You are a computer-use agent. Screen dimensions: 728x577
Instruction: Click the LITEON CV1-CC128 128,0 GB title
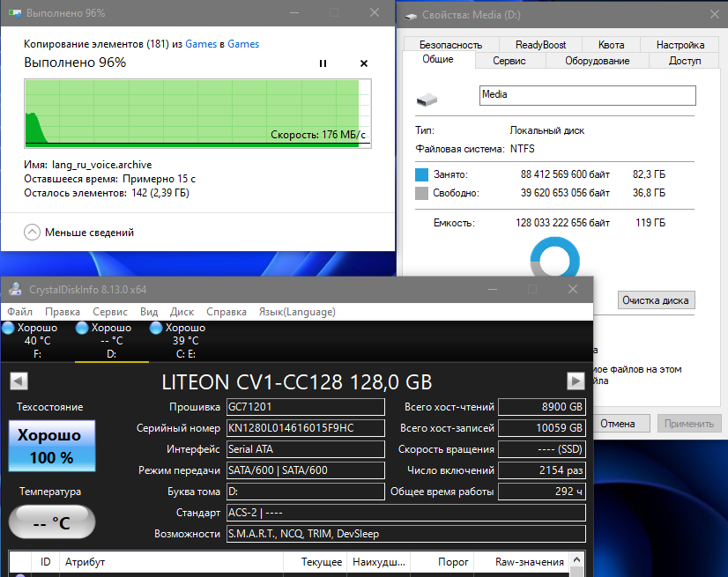(297, 382)
